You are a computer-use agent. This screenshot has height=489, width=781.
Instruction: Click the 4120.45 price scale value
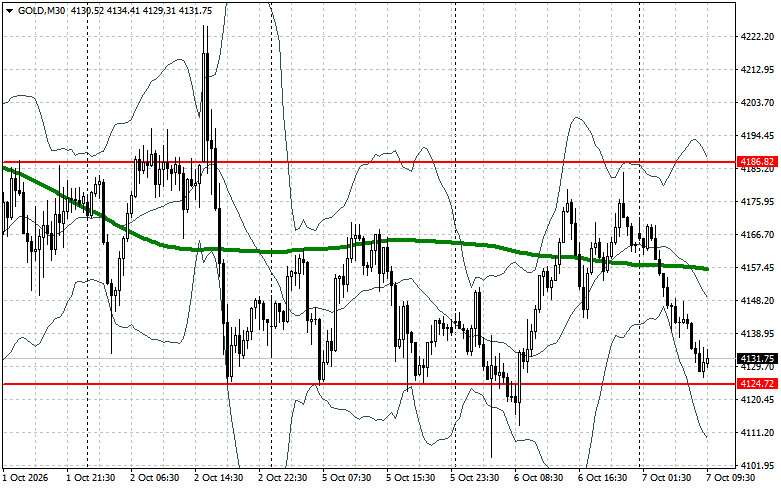757,400
